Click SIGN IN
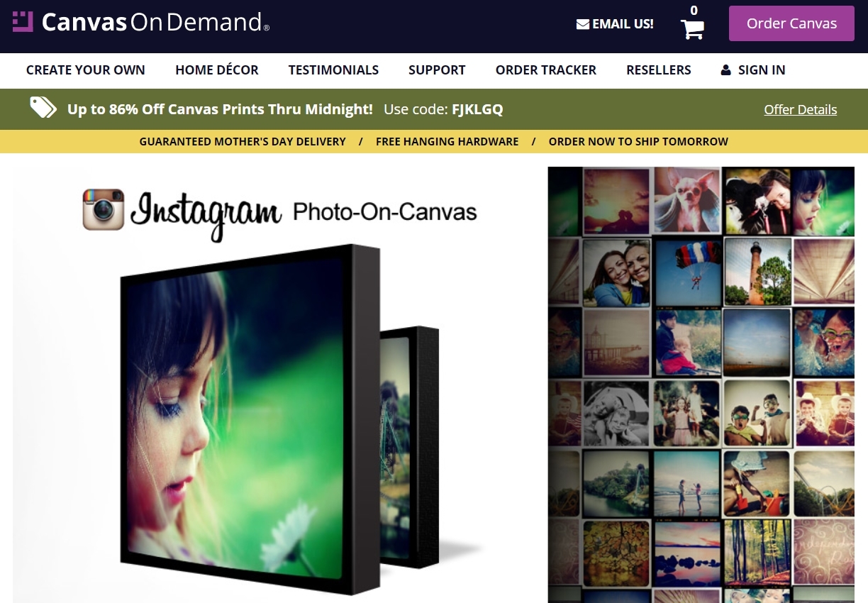868x603 pixels. (761, 70)
